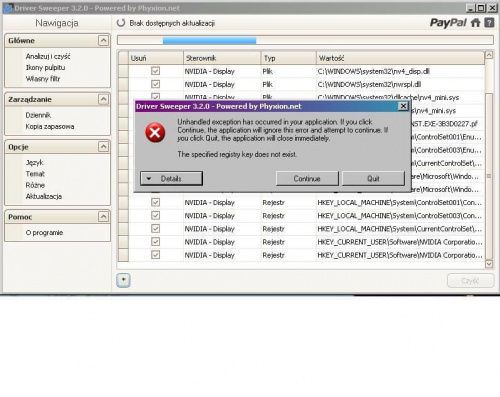Open the help question mark icon
The height and width of the screenshot is (397, 500).
click(x=489, y=23)
